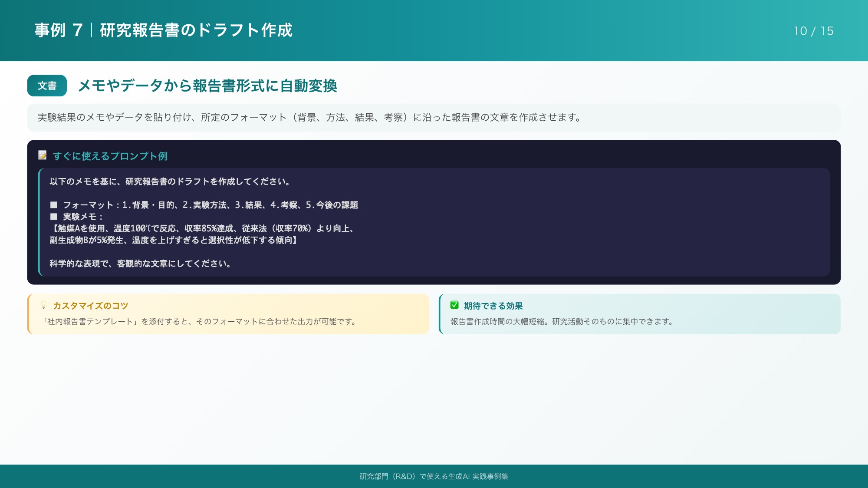
Task: Click the lightbulb icon next to カスタマイズのコツ
Action: point(43,305)
